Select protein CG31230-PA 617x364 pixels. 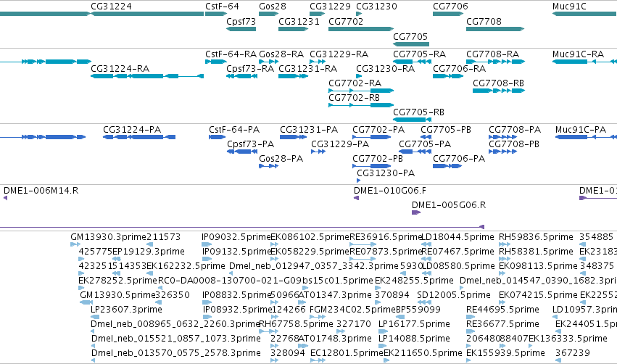pos(385,173)
